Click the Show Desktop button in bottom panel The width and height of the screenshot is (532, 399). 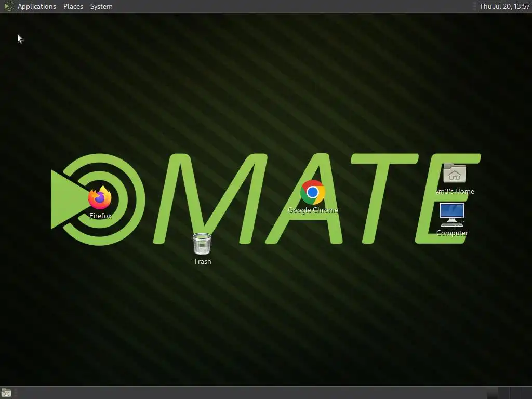(6, 393)
